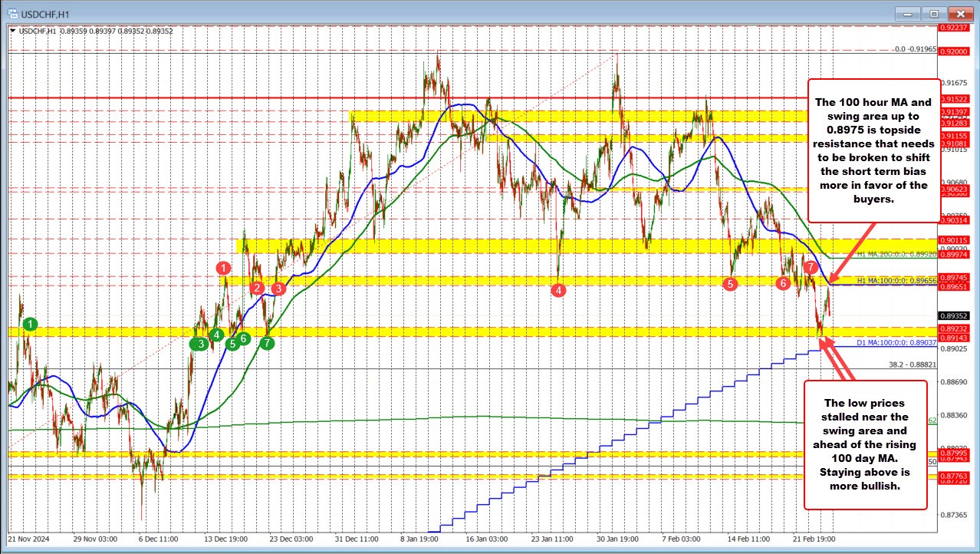This screenshot has width=980, height=554.
Task: Select green circle marker number 3
Action: point(201,344)
